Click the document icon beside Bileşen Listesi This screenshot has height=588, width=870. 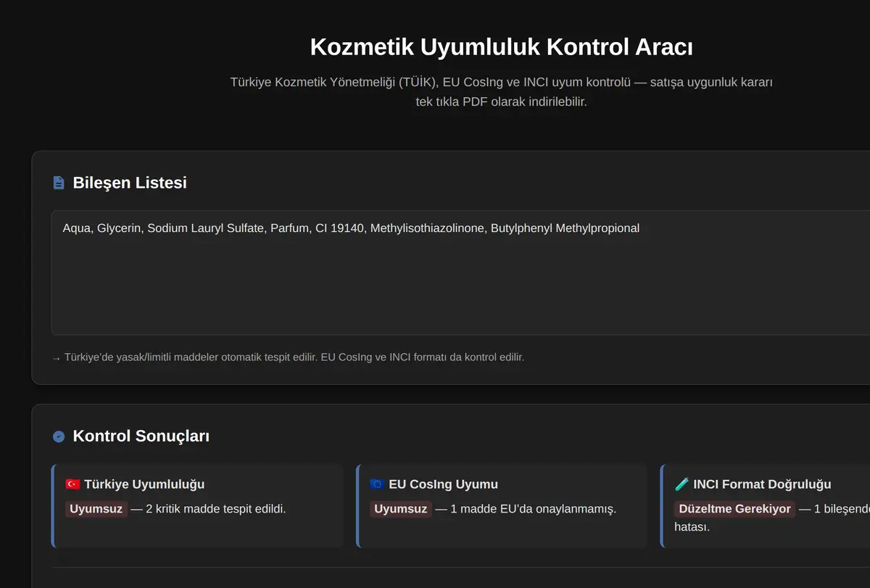[x=59, y=183]
